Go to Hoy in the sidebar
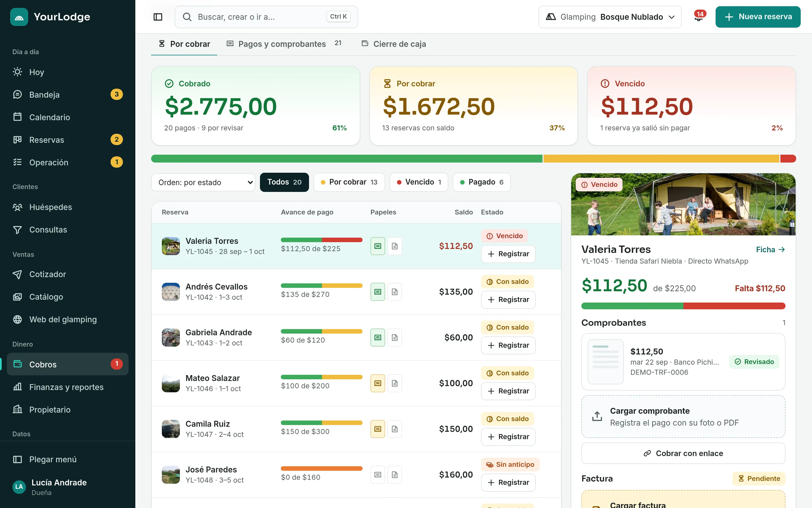The height and width of the screenshot is (508, 812). pos(67,72)
